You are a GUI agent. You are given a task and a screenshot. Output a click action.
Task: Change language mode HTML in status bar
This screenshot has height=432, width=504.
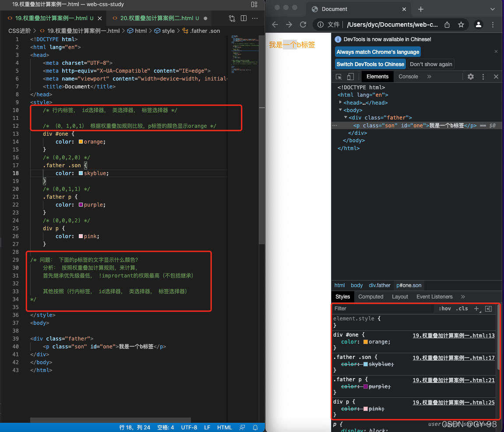pyautogui.click(x=224, y=428)
